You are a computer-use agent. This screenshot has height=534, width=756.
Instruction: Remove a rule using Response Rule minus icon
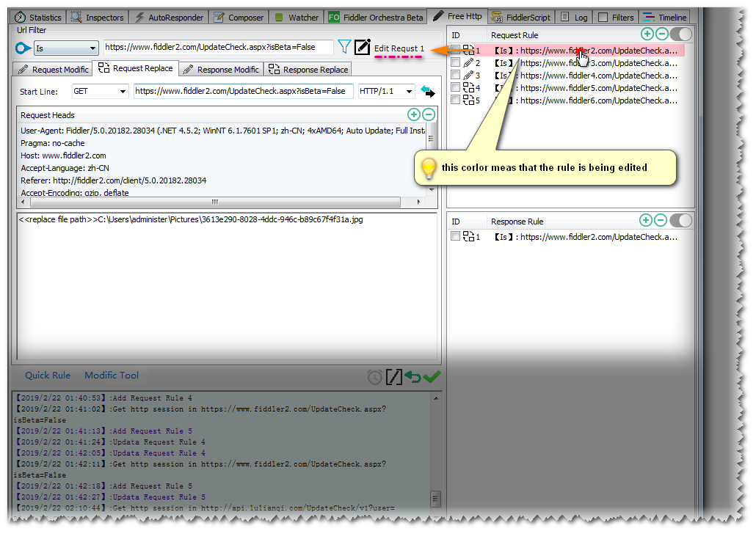coord(661,220)
